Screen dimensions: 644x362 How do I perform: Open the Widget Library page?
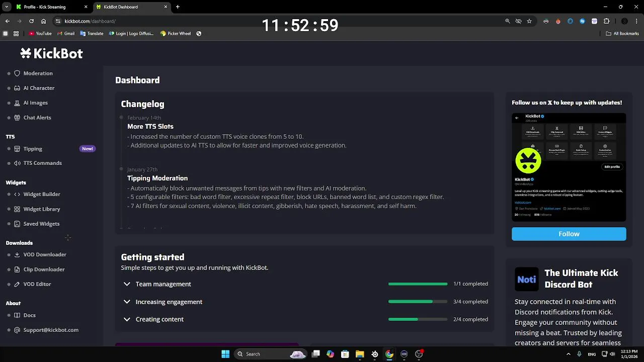click(42, 209)
